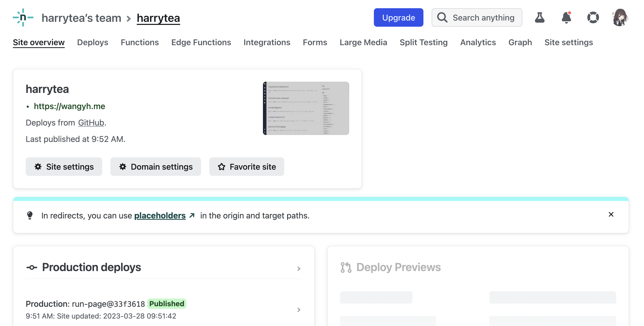644x326 pixels.
Task: Click the Search anything field
Action: pyautogui.click(x=477, y=17)
